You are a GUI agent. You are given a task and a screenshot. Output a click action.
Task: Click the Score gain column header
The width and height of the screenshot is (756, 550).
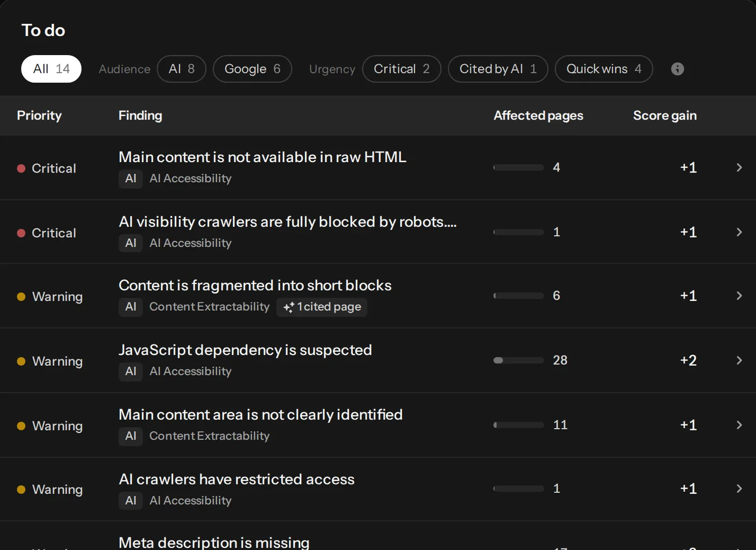coord(665,116)
